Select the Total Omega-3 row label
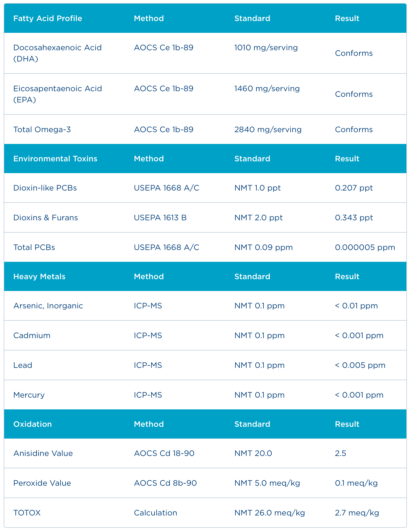This screenshot has height=532, width=410. click(42, 130)
